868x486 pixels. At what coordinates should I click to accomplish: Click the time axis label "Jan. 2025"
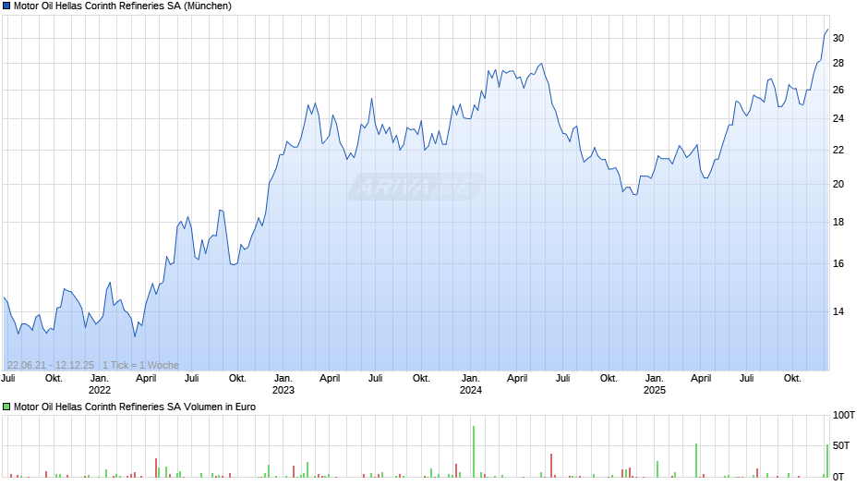coord(655,384)
